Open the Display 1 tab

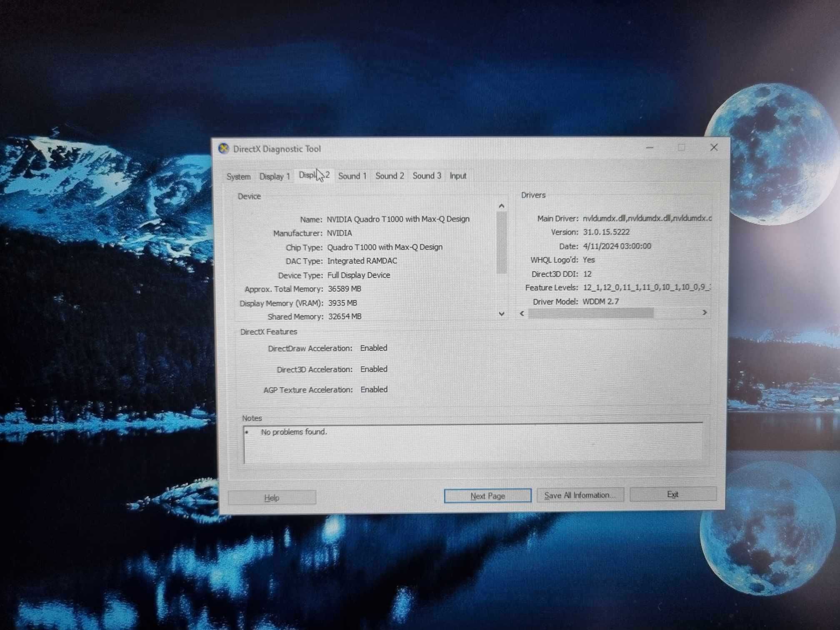(275, 176)
